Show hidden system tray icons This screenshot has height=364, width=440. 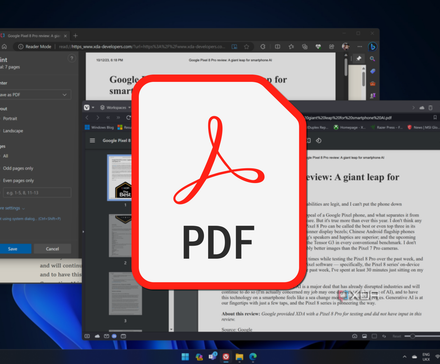click(405, 357)
